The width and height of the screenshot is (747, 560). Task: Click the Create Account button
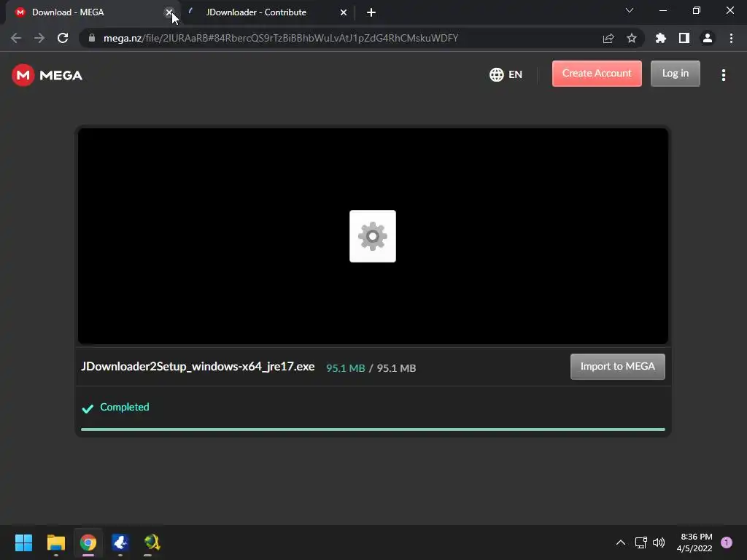click(597, 74)
